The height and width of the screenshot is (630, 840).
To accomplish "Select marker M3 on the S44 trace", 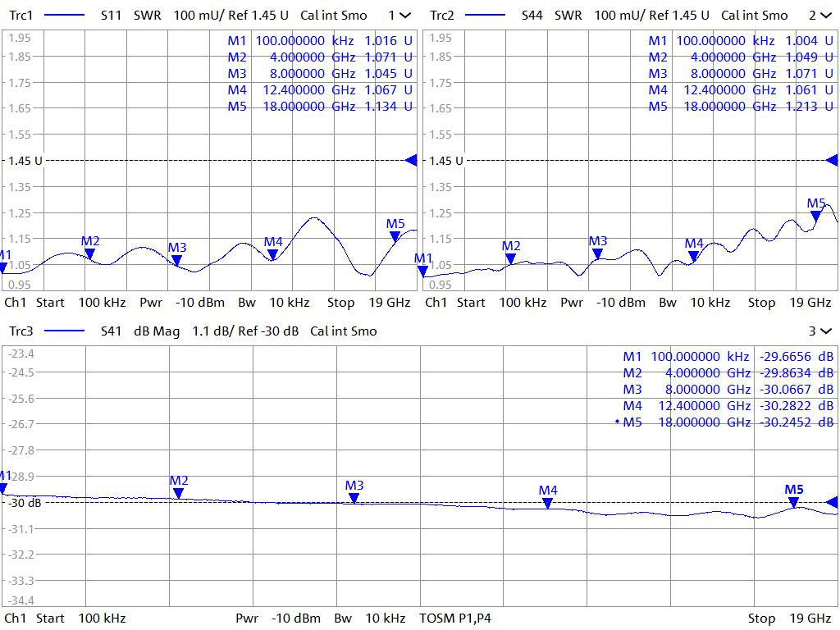I will 598,253.
